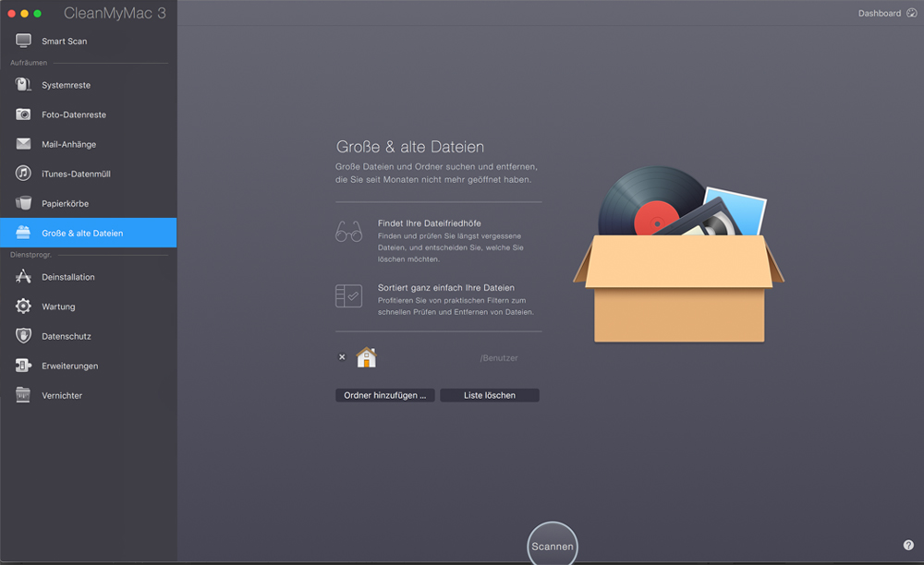Click the Smart Scan monitor icon

(24, 41)
